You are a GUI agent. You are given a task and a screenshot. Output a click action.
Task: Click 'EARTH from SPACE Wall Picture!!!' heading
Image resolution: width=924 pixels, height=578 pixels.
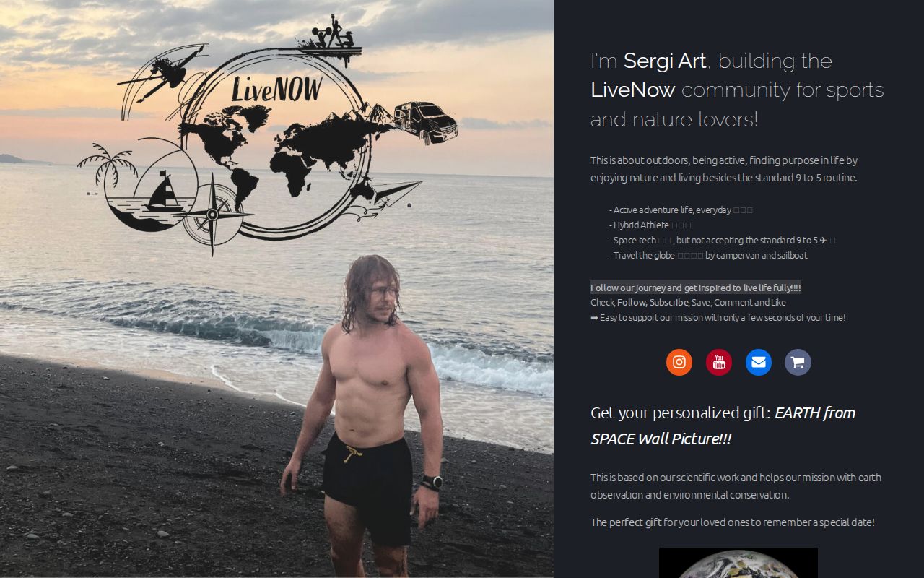(x=723, y=426)
